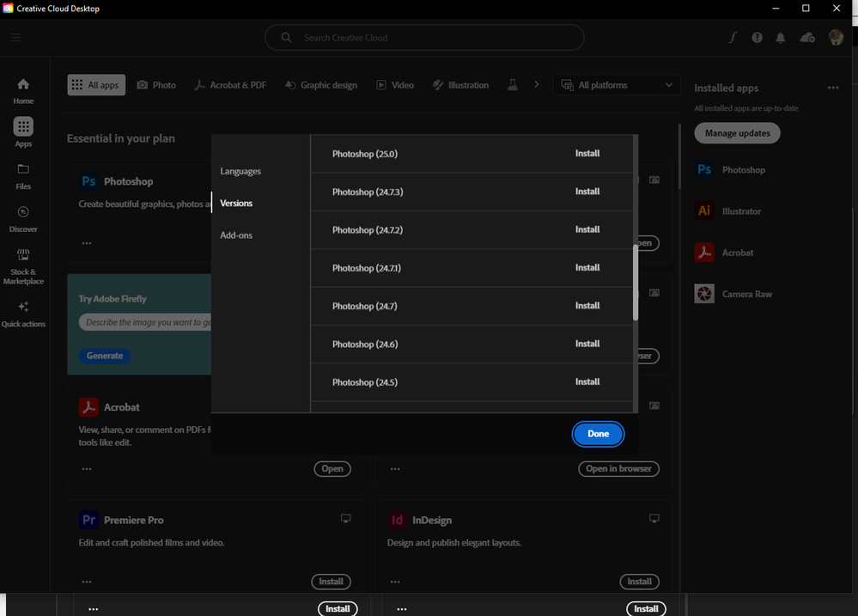The width and height of the screenshot is (858, 616).
Task: Open Files in the sidebar
Action: point(23,176)
